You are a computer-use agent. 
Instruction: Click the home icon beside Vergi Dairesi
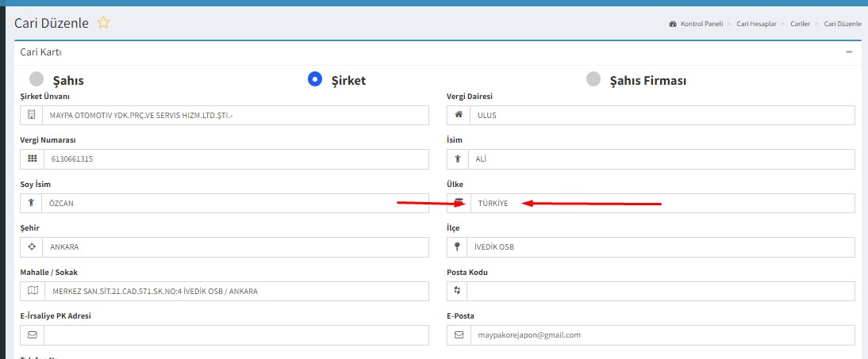coord(459,115)
